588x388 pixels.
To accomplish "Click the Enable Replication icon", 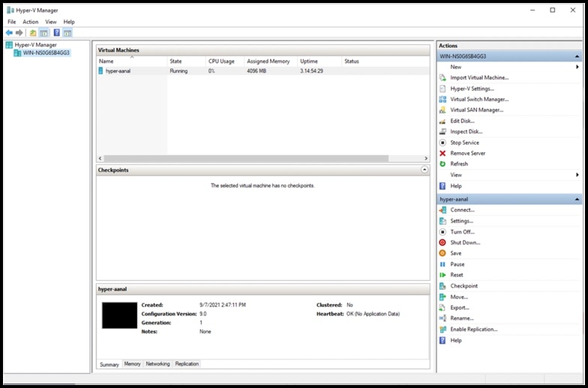I will [442, 330].
